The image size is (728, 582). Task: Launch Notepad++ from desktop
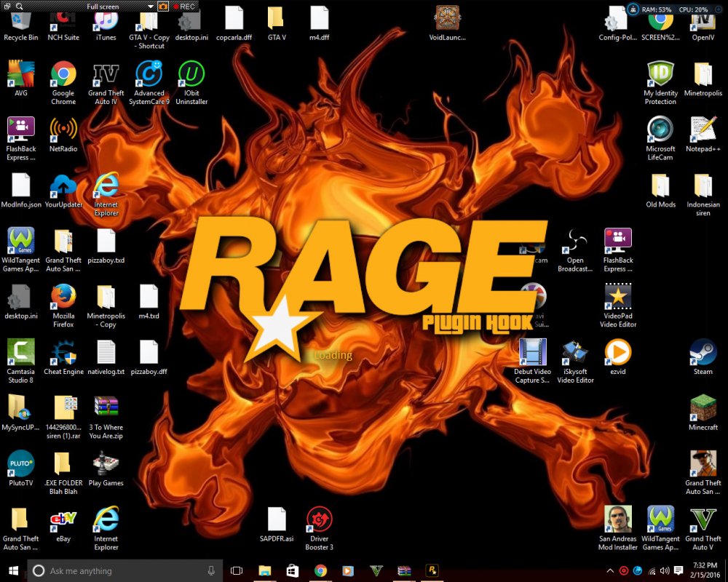[x=703, y=134]
